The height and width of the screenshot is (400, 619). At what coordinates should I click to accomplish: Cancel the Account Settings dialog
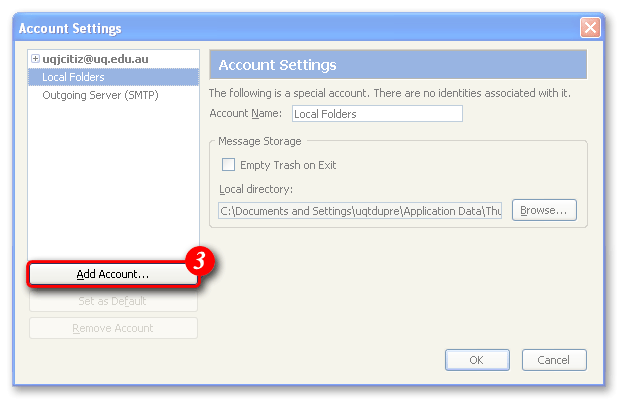(x=553, y=360)
